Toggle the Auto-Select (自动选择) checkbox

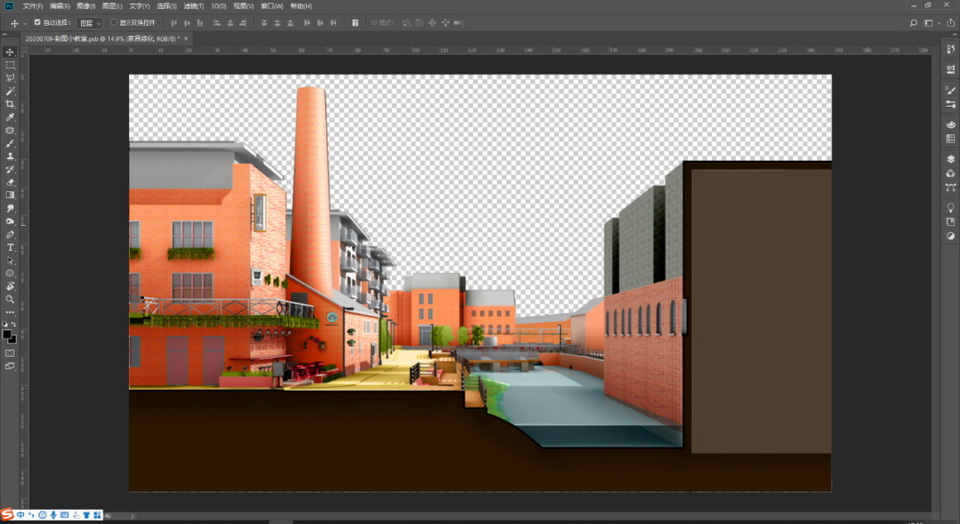pos(38,22)
